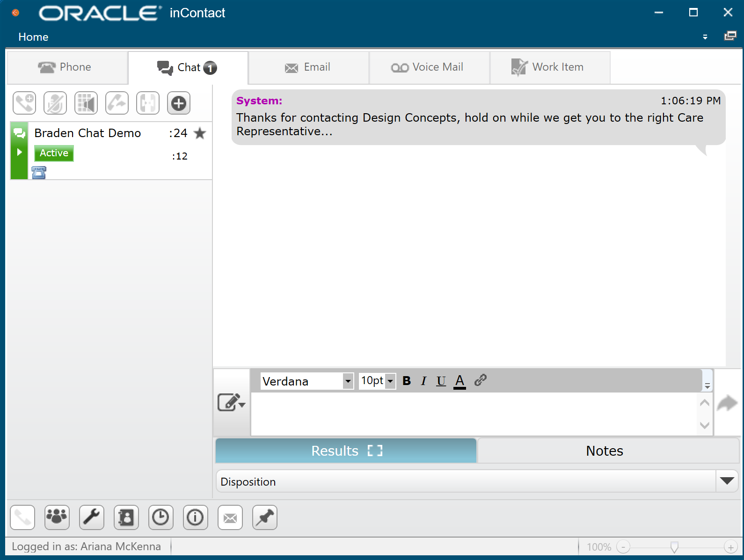
Task: Click the phone icon under Active status
Action: point(39,173)
